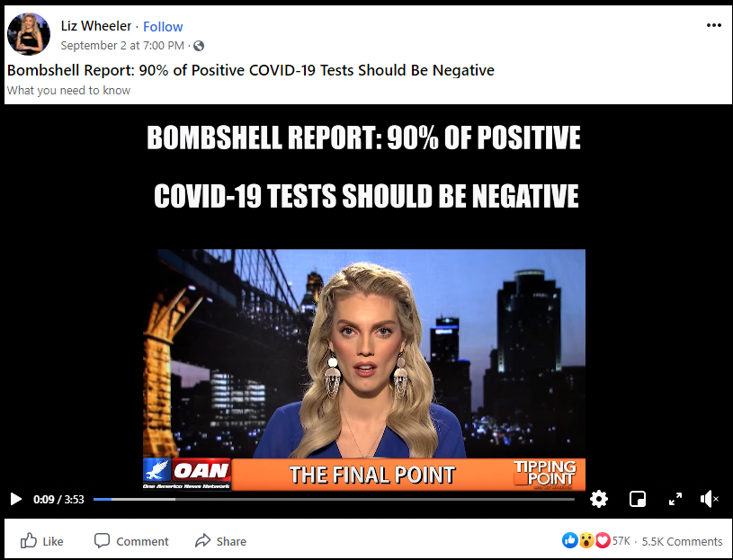This screenshot has height=560, width=733.
Task: Enable picture-in-picture mode
Action: coord(638,499)
